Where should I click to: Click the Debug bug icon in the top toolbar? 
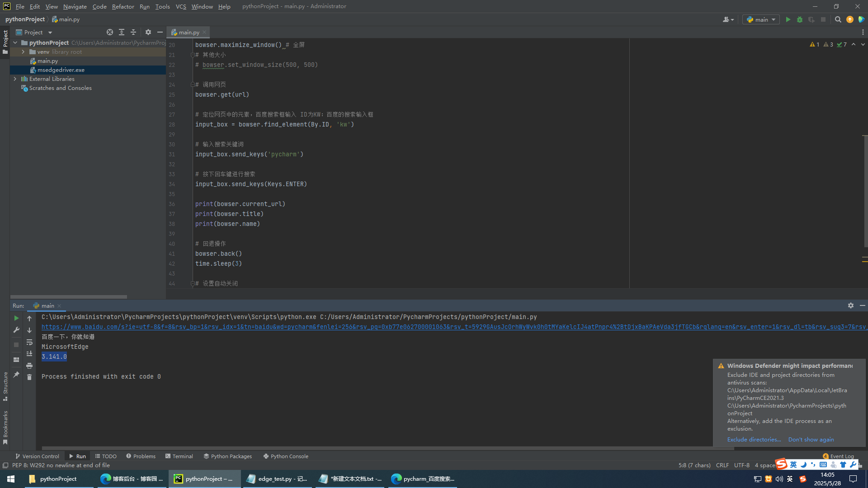tap(800, 19)
